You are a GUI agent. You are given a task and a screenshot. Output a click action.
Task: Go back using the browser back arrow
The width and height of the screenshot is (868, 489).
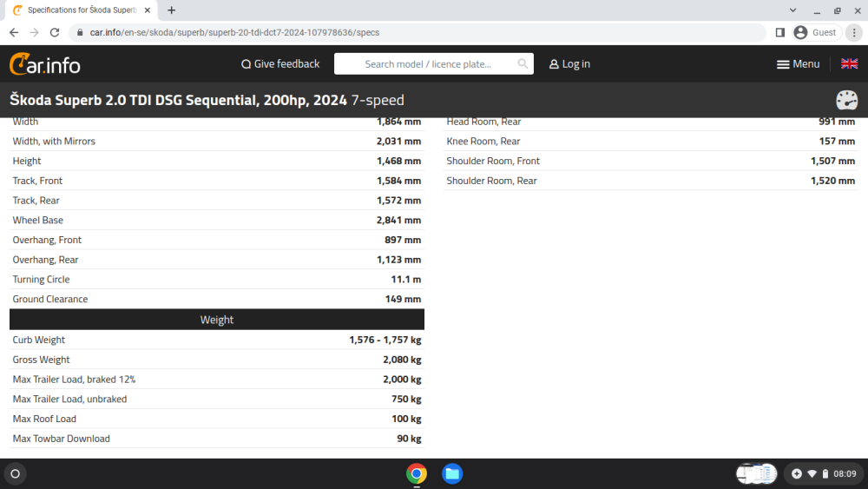(x=14, y=33)
